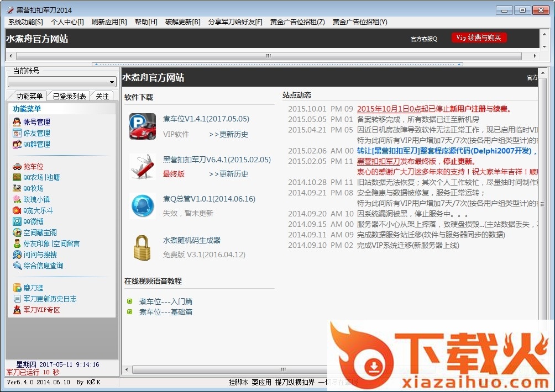Click the 2015年10月1日 停止新用户注册 news link
The image size is (555, 392).
click(x=434, y=109)
